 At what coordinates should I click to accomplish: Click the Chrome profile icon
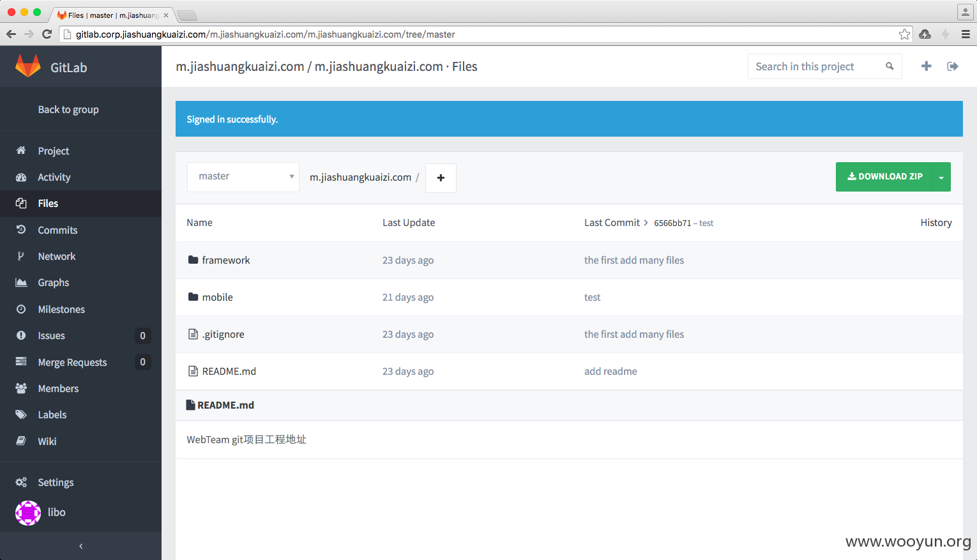pos(965,11)
